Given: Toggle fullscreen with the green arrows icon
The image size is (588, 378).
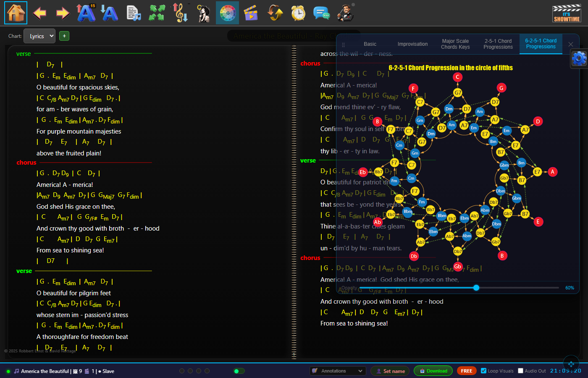Looking at the screenshot, I should click(157, 13).
